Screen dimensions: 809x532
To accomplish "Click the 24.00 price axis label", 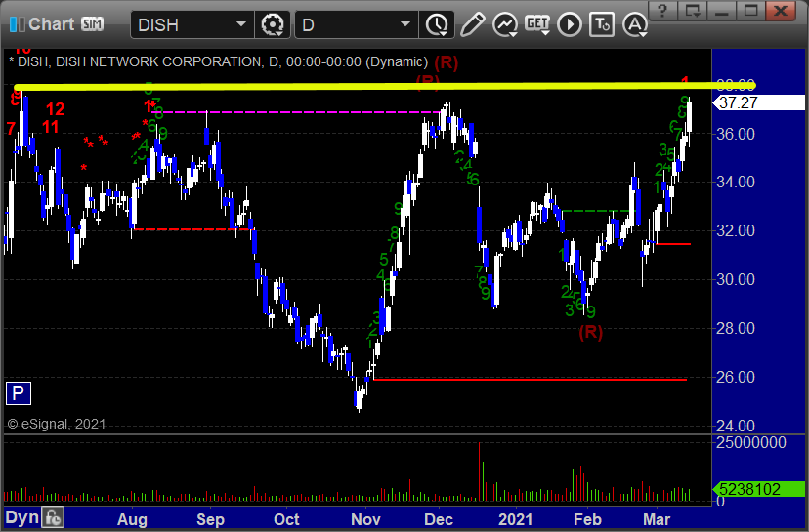I will point(736,426).
